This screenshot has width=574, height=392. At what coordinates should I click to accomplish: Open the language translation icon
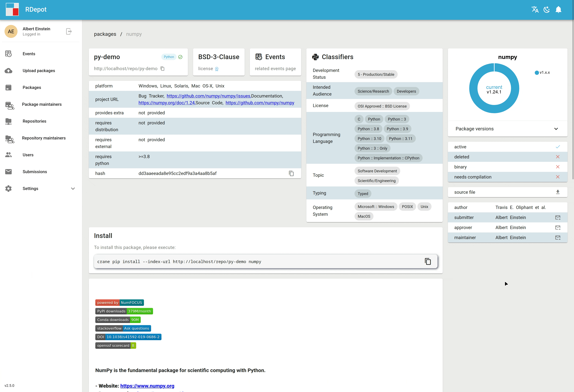(535, 10)
